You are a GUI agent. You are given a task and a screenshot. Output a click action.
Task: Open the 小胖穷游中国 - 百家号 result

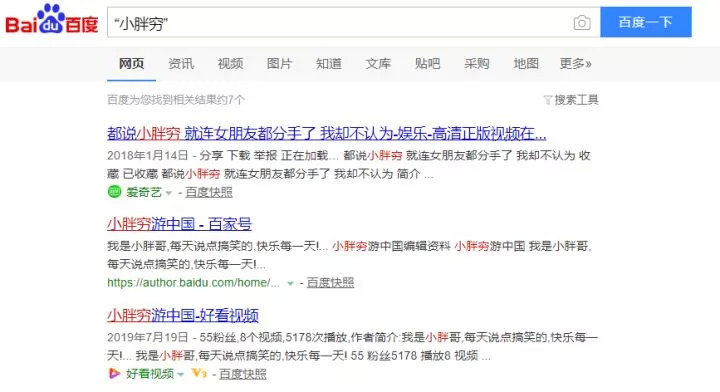coord(180,224)
